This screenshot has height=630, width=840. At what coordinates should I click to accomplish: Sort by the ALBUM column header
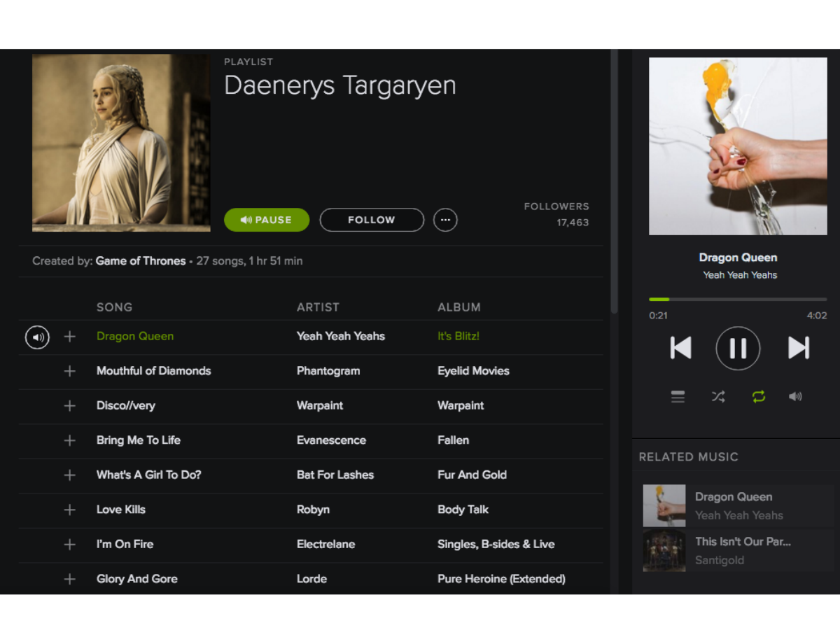(459, 307)
